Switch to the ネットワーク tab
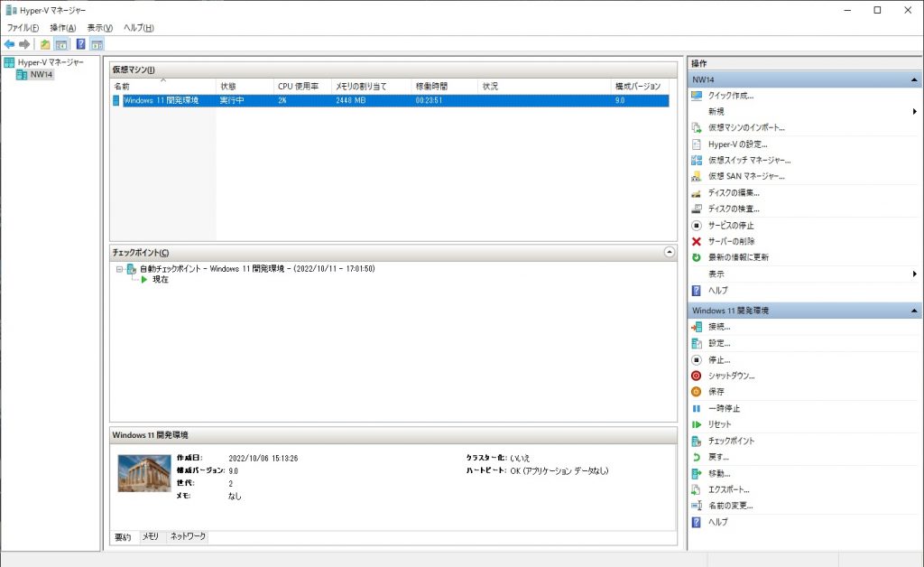Image resolution: width=924 pixels, height=567 pixels. (x=188, y=536)
